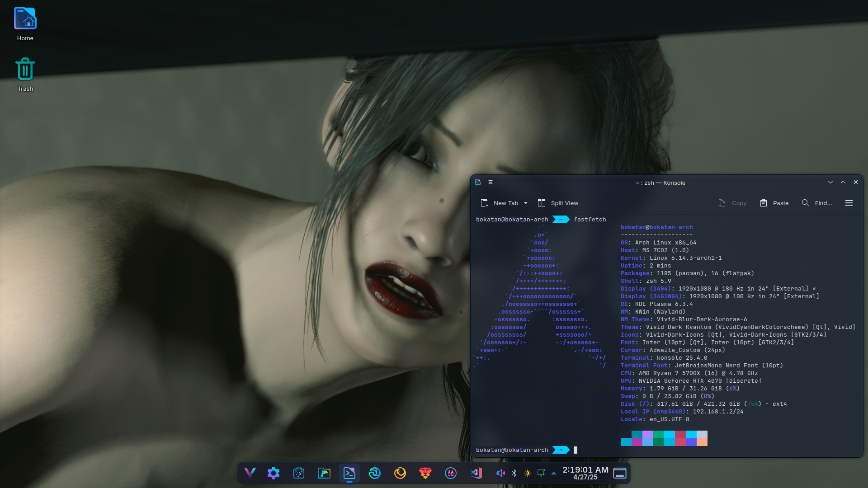Click the peach color block in fastfetch
This screenshot has width=868, height=488.
click(x=702, y=442)
